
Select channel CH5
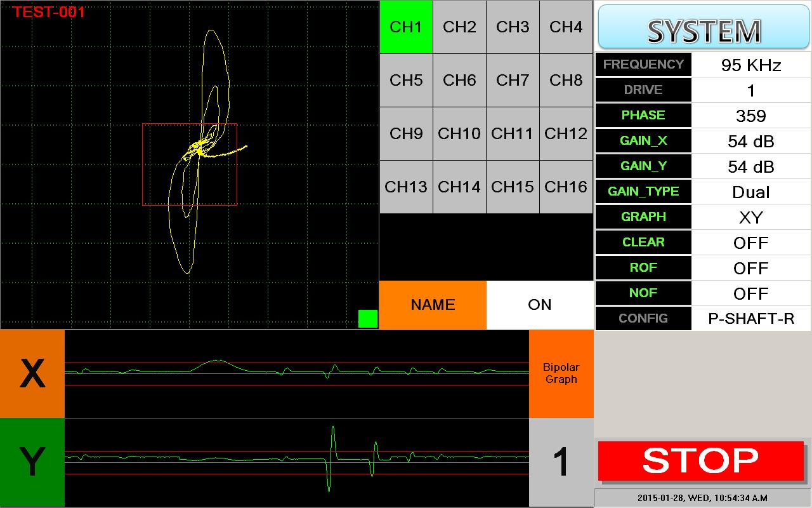point(406,80)
